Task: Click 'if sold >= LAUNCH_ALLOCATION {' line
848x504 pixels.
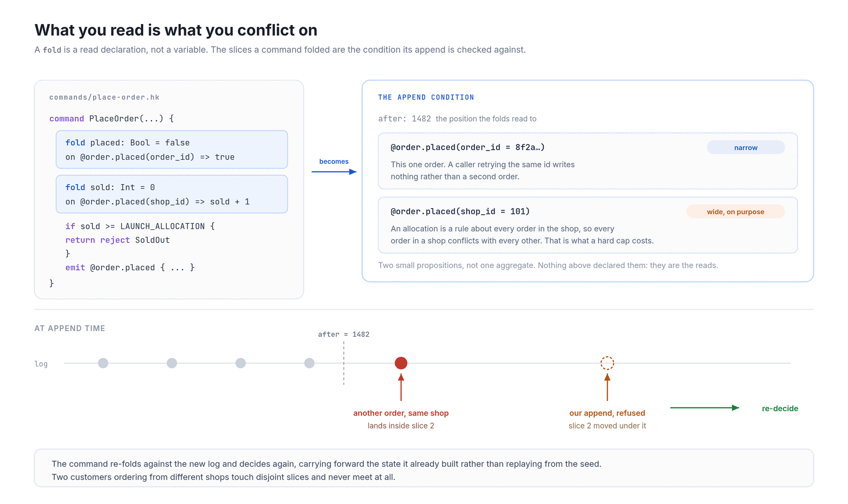Action: click(x=140, y=226)
